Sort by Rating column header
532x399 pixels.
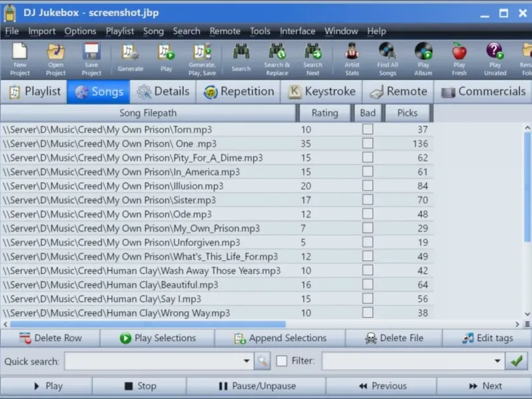coord(325,113)
